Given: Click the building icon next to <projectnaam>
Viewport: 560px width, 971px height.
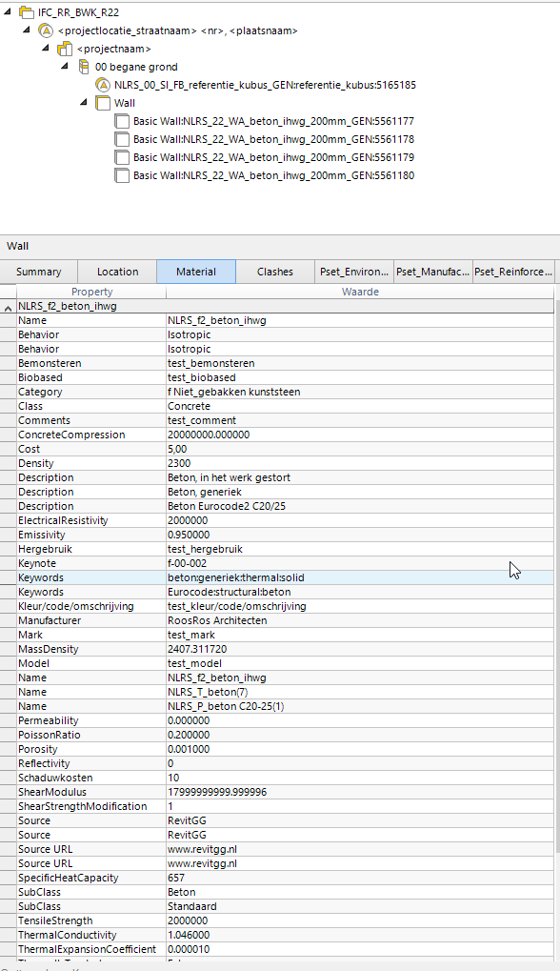Looking at the screenshot, I should point(65,49).
